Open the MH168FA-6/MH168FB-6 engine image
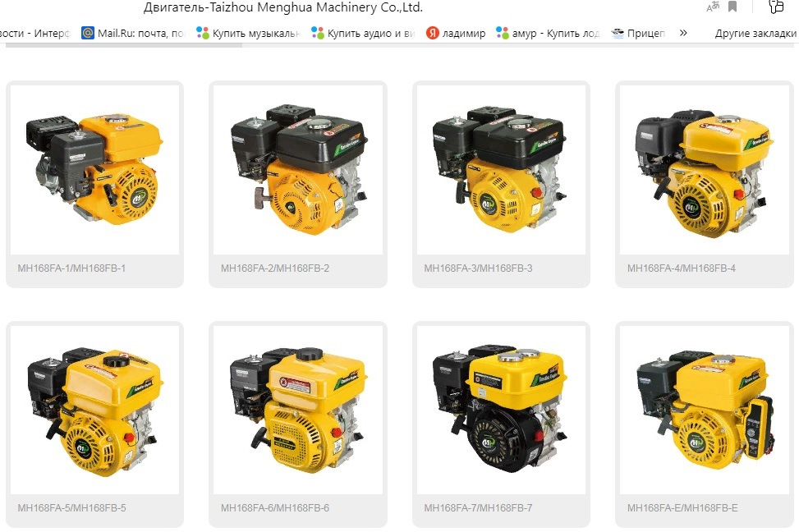The width and height of the screenshot is (799, 532). (298, 410)
